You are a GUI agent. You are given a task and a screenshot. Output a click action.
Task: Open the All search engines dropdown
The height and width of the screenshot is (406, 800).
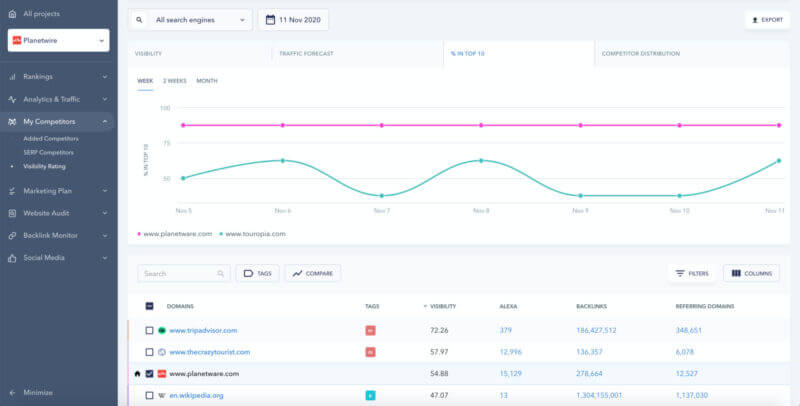pos(200,20)
